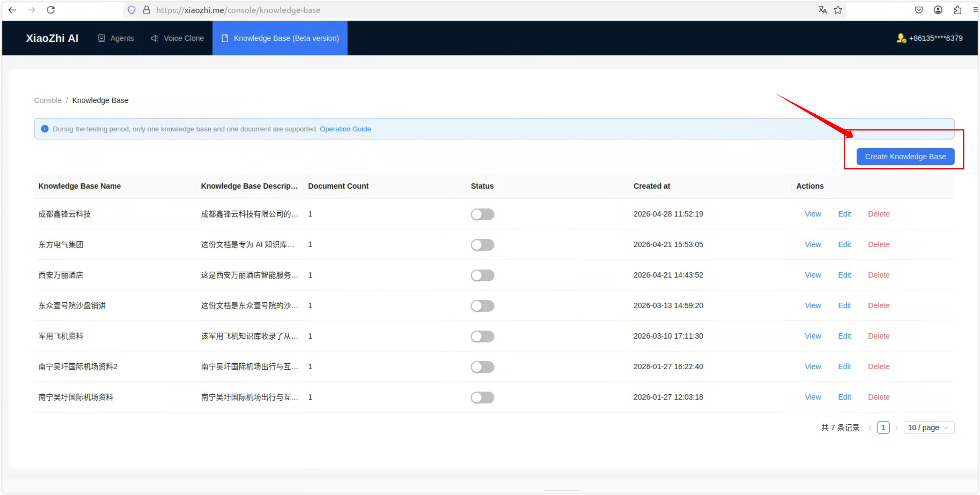Enable status switch for 东众壹号院沙盘销讲

pyautogui.click(x=482, y=306)
